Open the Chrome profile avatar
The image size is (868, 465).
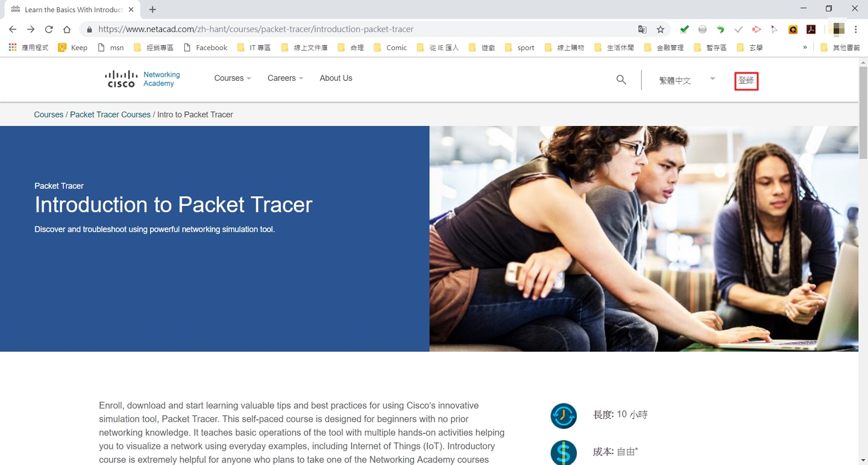click(x=838, y=29)
